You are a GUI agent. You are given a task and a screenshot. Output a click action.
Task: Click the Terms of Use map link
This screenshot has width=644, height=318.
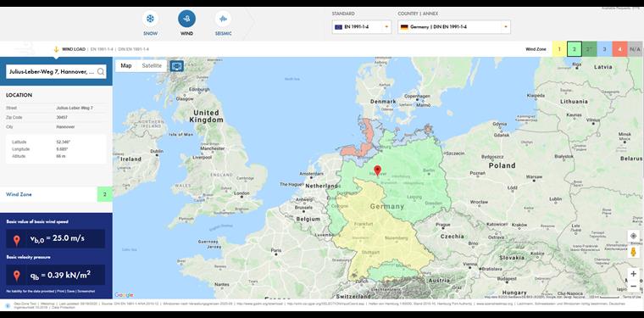(x=631, y=297)
